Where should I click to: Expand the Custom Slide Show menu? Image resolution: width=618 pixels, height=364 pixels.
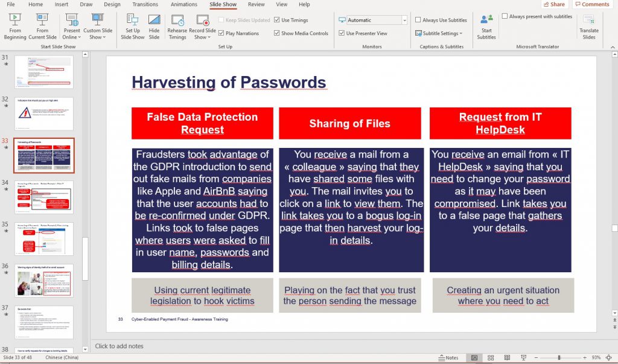point(98,27)
